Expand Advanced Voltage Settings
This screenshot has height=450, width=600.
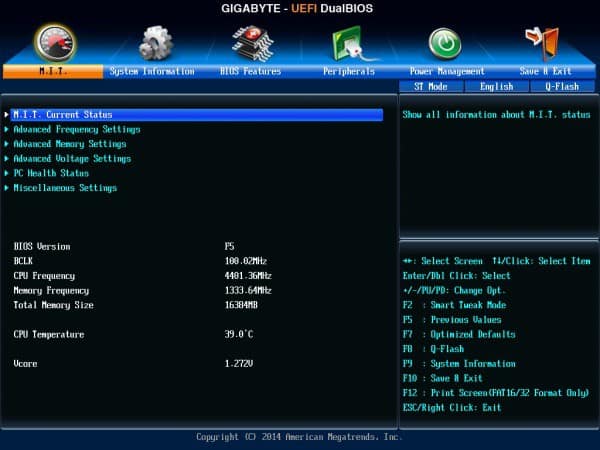tap(72, 158)
